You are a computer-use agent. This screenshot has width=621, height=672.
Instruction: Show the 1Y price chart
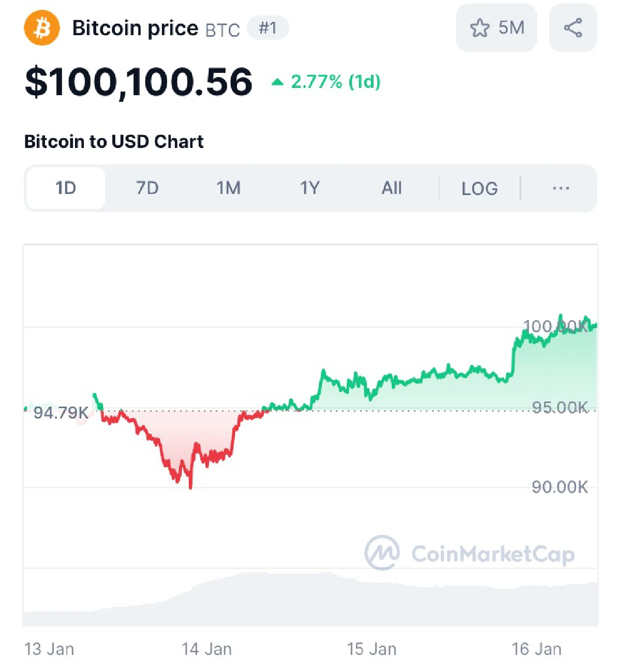(x=310, y=188)
